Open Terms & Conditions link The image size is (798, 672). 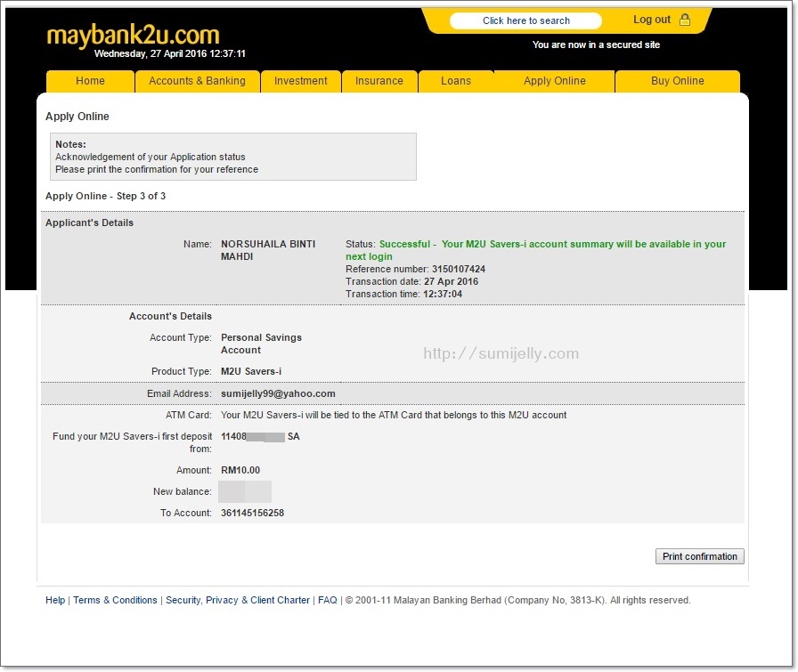tap(115, 600)
